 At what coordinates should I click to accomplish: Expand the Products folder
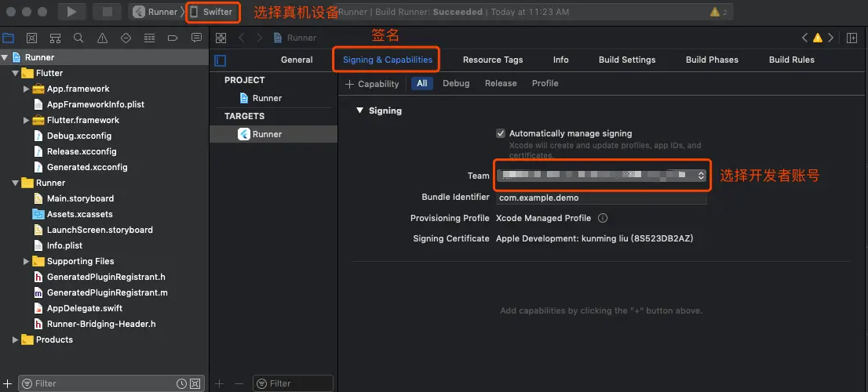(15, 339)
